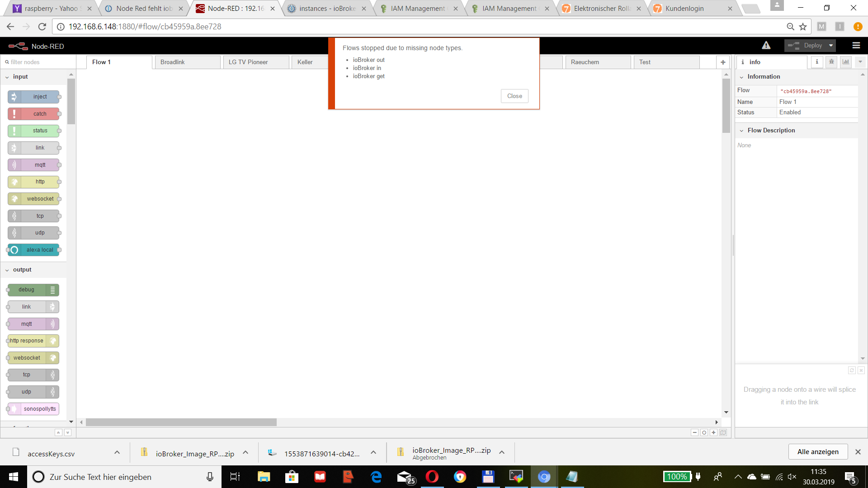868x488 pixels.
Task: Click the status node icon
Action: click(15, 131)
